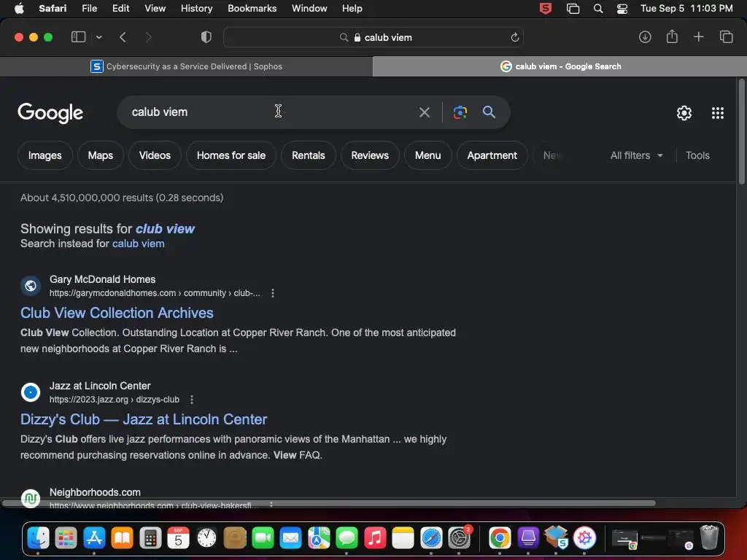Open App Store from the Dock

click(x=94, y=538)
